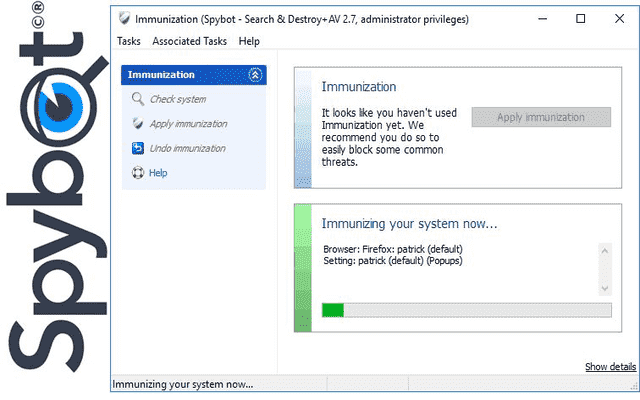Close the Immunization window
This screenshot has width=640, height=400.
coord(619,18)
